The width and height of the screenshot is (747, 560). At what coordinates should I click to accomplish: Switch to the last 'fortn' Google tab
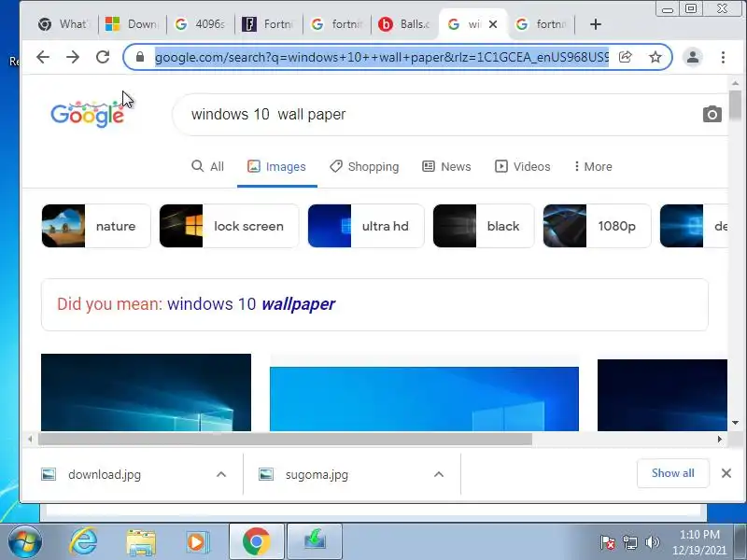coord(543,24)
